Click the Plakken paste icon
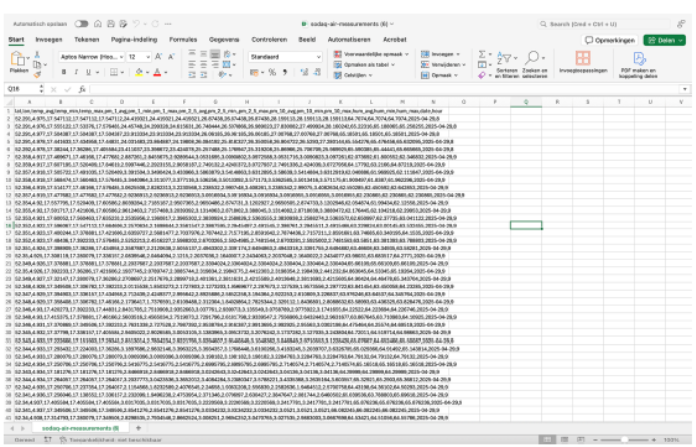 pyautogui.click(x=19, y=59)
